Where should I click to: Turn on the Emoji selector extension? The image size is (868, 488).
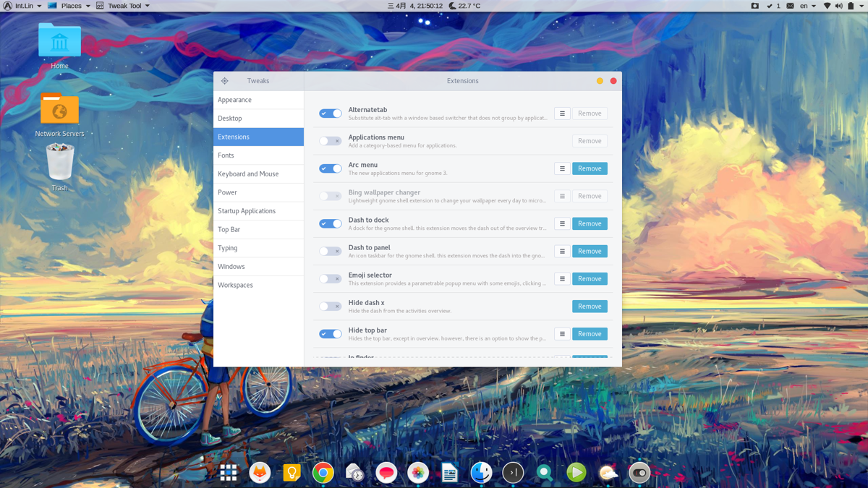[331, 278]
